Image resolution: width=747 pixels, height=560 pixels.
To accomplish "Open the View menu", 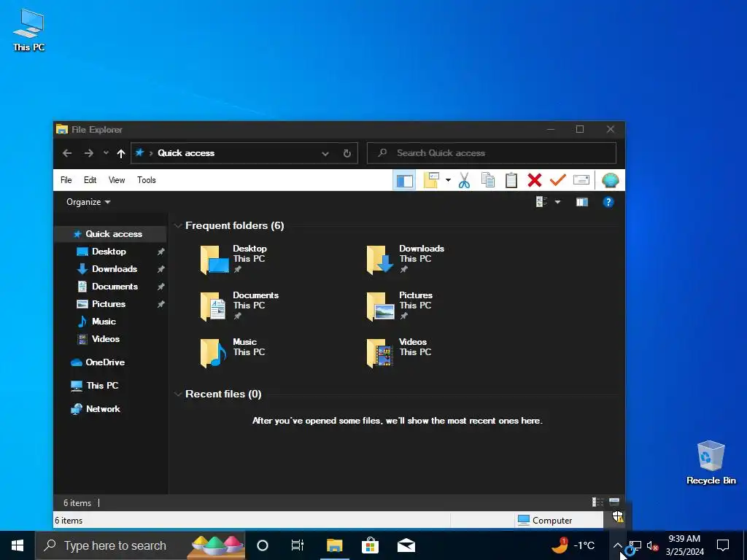I will point(117,180).
